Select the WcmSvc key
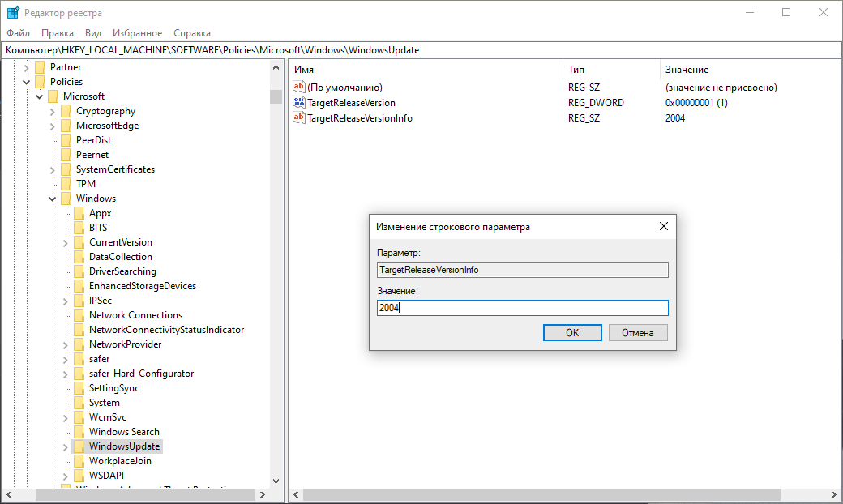Viewport: 843px width, 504px height. [x=108, y=417]
